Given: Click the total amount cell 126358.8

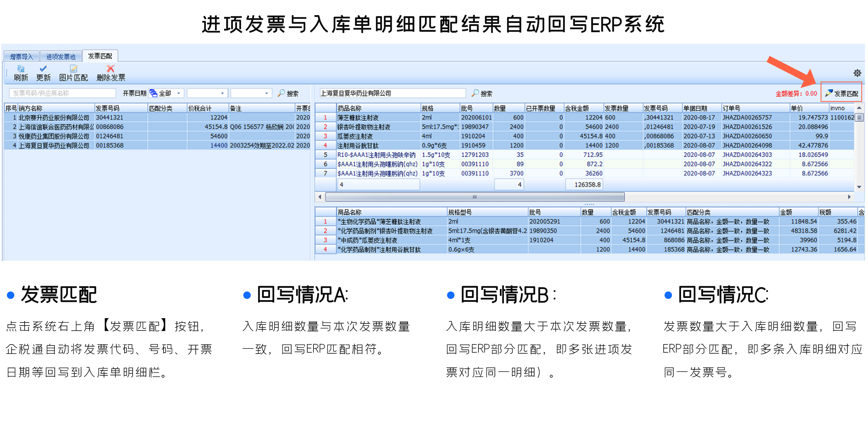Looking at the screenshot, I should coord(584,185).
